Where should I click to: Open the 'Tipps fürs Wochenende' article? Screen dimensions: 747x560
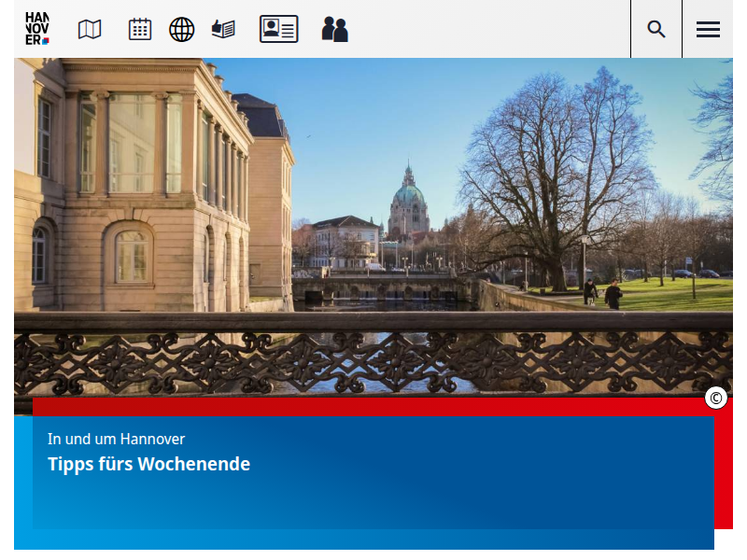point(149,464)
